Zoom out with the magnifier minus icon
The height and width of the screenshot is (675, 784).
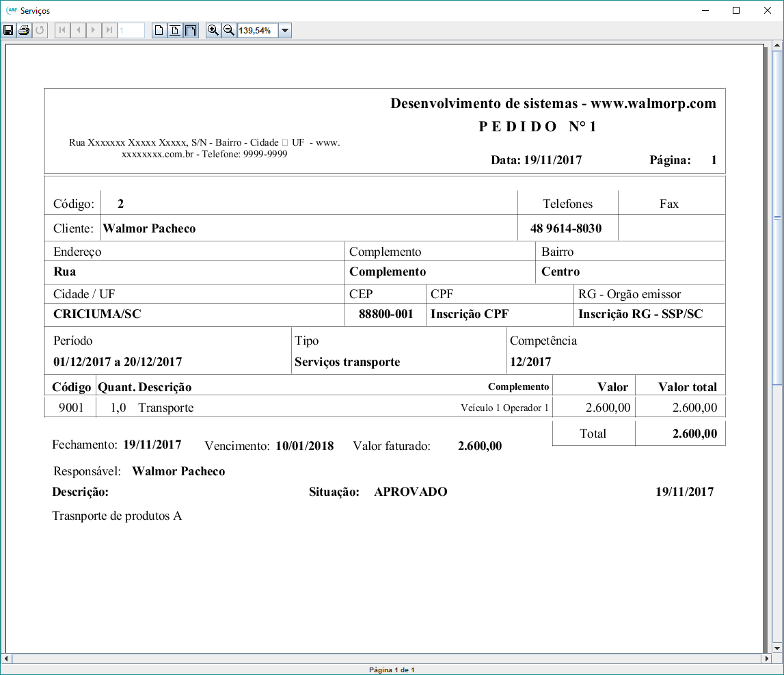point(229,31)
